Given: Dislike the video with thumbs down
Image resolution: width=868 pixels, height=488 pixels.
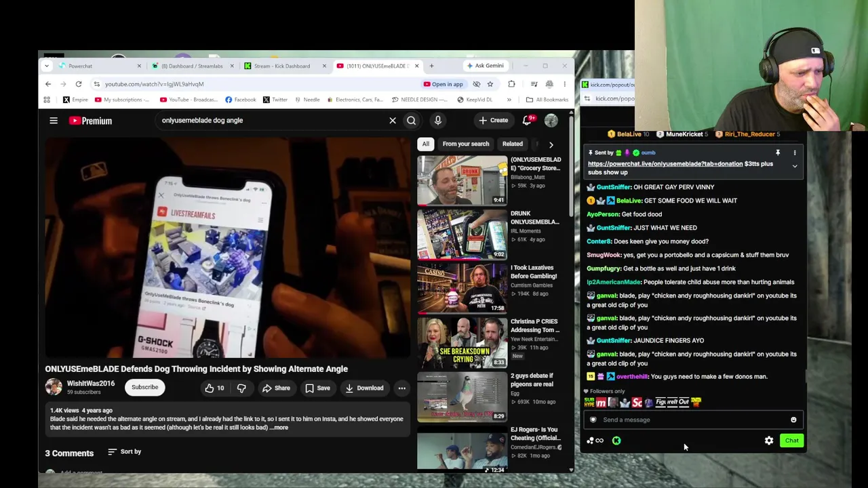Looking at the screenshot, I should click(241, 388).
